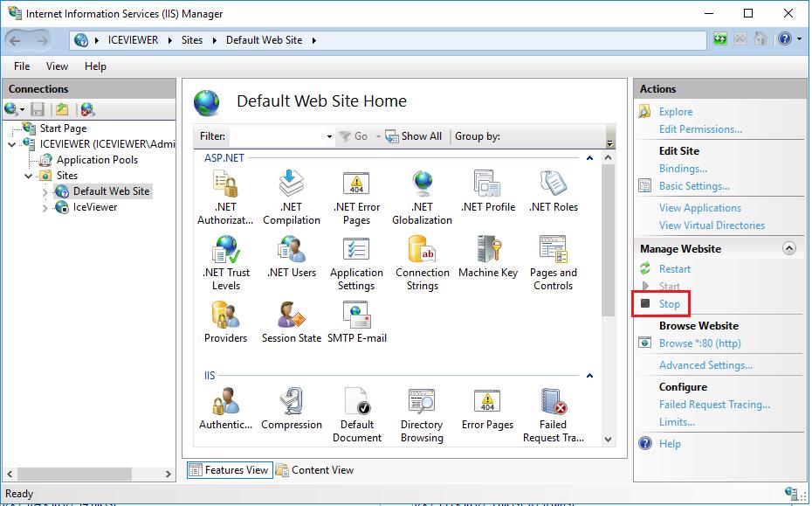
Task: Open the Filter dropdown arrow
Action: click(x=329, y=137)
